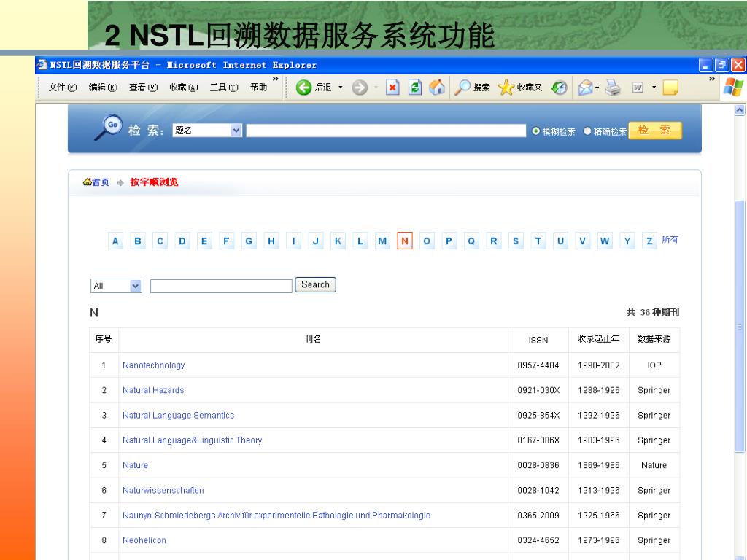
Task: Click the 按字顺浏览 breadcrumb text
Action: 155,182
